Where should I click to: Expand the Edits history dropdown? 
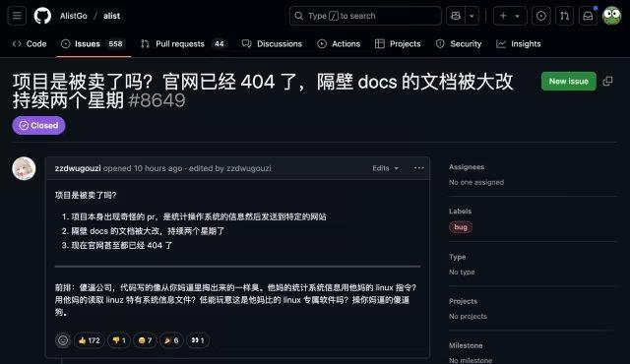point(385,168)
